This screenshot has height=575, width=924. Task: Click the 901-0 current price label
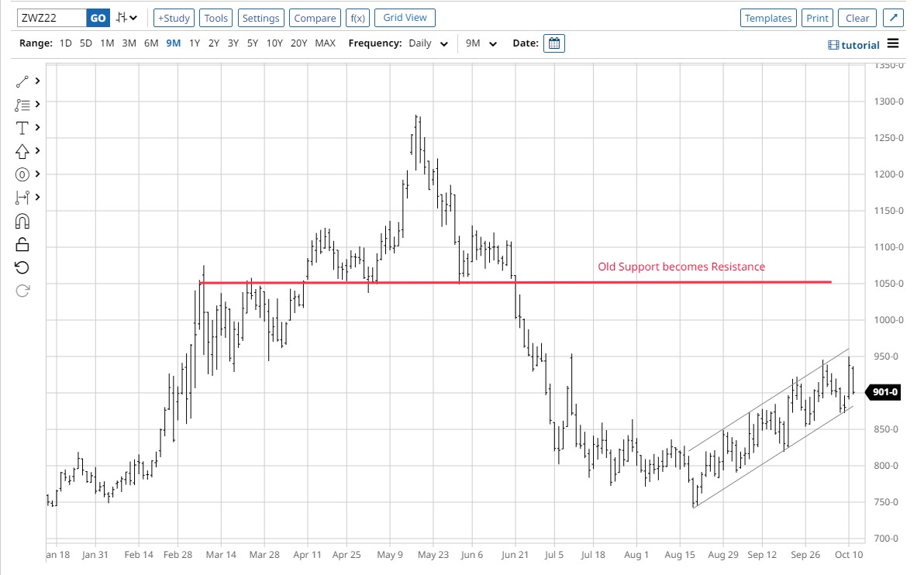click(x=884, y=392)
